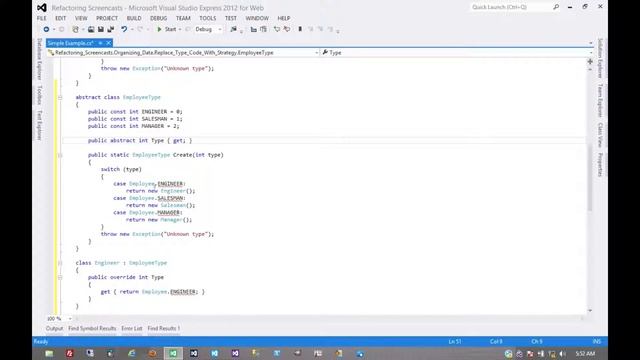Open File Explorer from the taskbar
640x360 pixels.
pos(49,353)
